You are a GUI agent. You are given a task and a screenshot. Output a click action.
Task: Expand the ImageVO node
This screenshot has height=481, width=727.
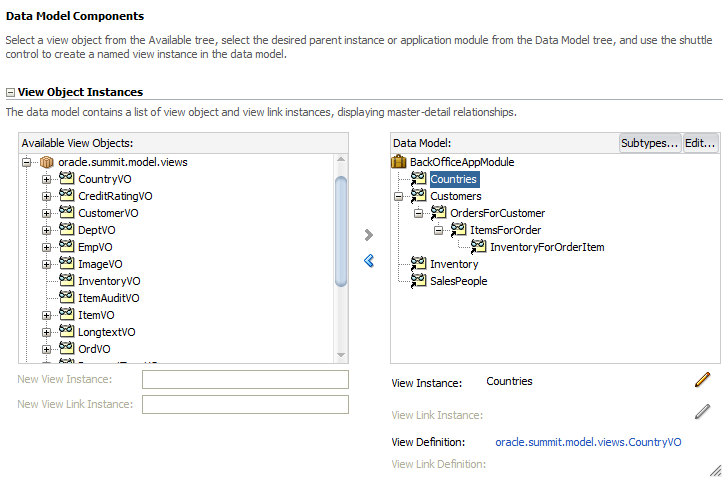(46, 264)
